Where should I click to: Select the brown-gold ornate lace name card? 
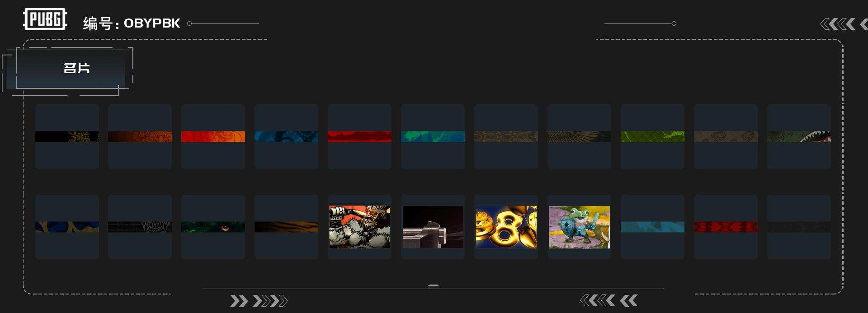click(x=506, y=136)
